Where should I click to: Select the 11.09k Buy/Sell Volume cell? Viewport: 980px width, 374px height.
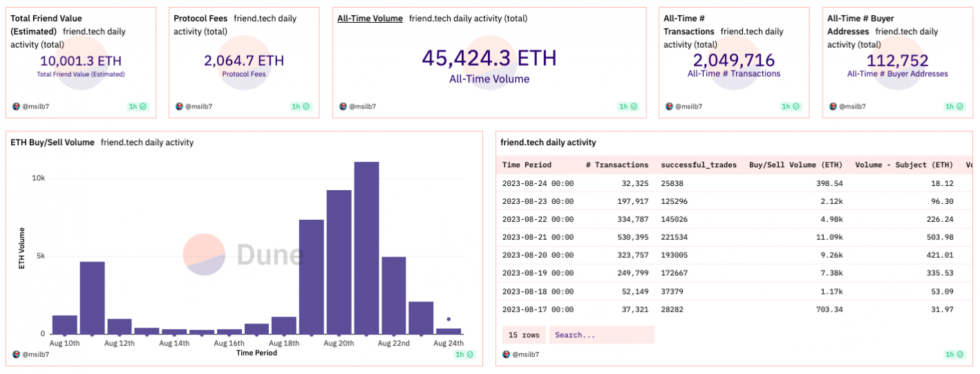[x=829, y=237]
